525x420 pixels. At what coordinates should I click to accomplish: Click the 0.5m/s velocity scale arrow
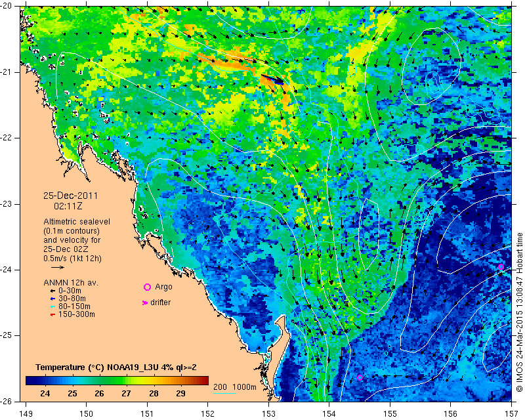coord(58,267)
